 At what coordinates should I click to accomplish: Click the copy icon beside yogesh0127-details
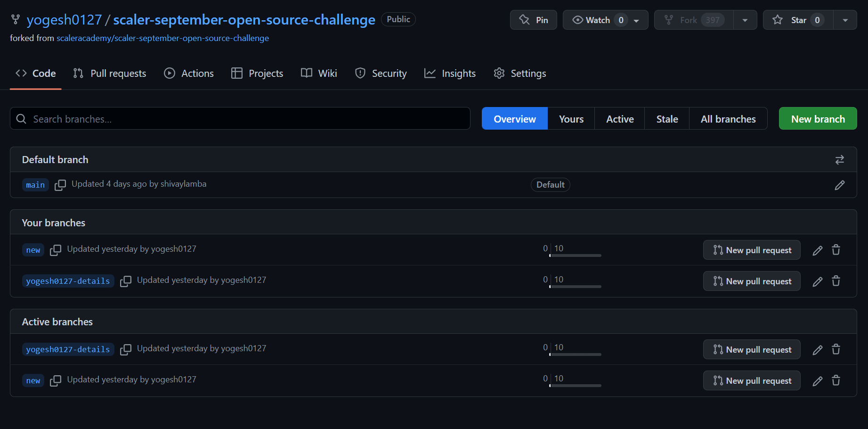click(126, 281)
